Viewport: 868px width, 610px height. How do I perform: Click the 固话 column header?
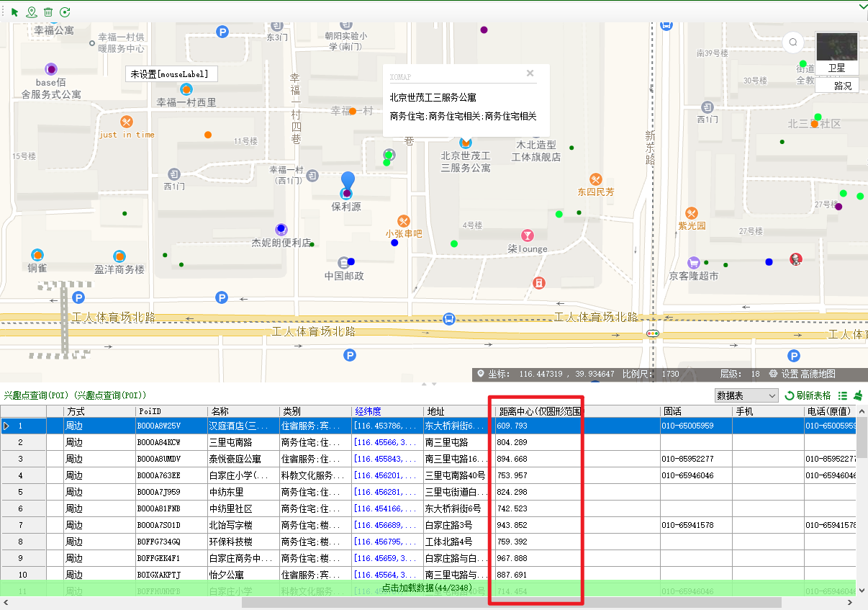coord(697,411)
